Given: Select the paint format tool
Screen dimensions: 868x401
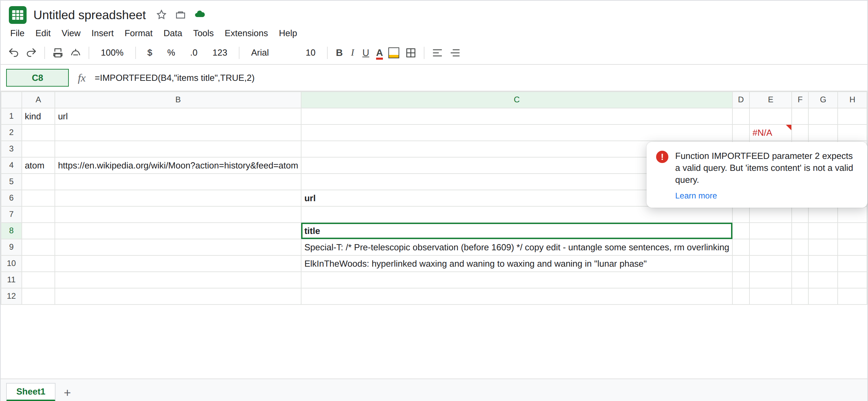Looking at the screenshot, I should (x=76, y=53).
